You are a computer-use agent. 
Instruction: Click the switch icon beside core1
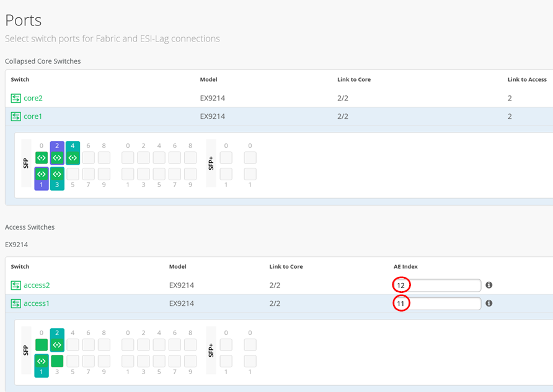coord(16,116)
